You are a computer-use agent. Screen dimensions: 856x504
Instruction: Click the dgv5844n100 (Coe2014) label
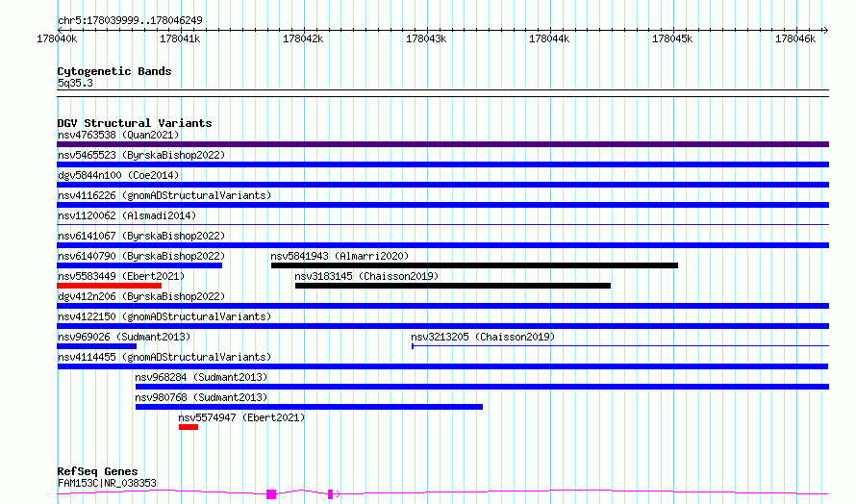point(118,175)
